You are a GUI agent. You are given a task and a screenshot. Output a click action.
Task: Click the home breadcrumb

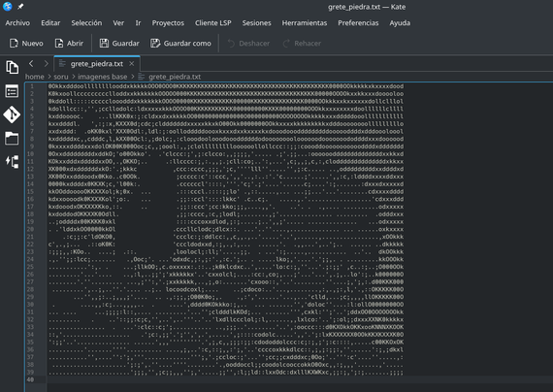coord(35,77)
